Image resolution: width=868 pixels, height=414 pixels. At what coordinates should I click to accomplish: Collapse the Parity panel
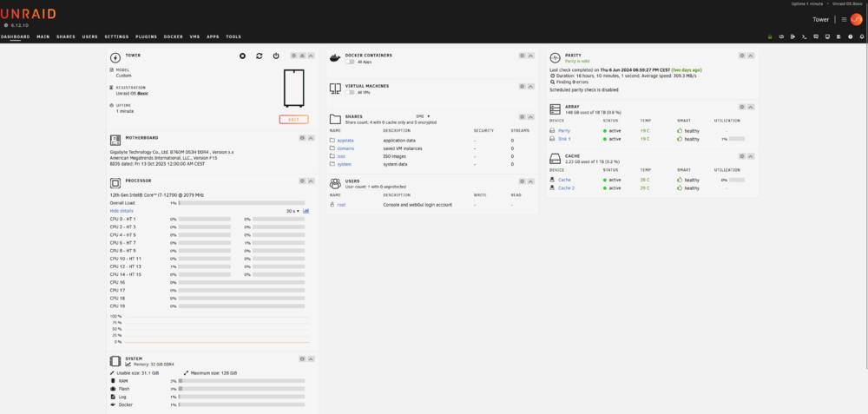(x=751, y=56)
